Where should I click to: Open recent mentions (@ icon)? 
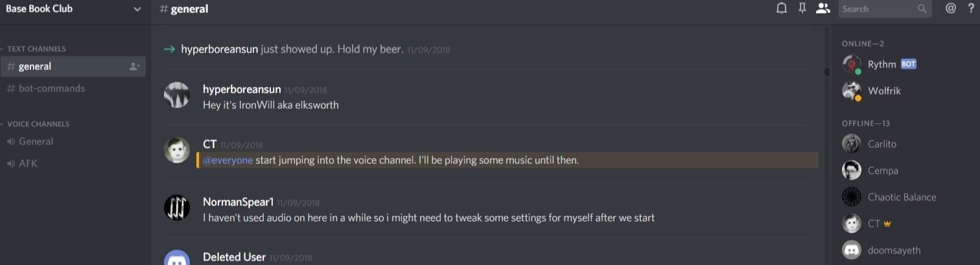click(x=951, y=8)
